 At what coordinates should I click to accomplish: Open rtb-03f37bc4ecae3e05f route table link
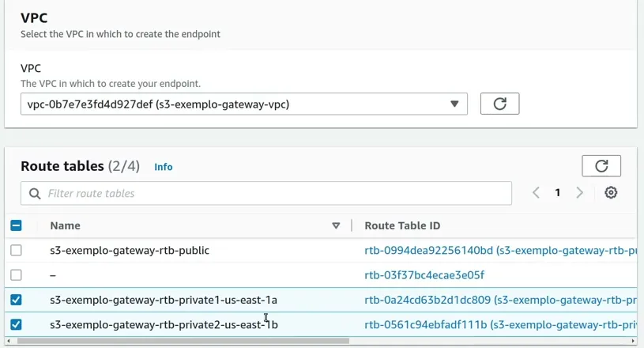click(x=424, y=275)
